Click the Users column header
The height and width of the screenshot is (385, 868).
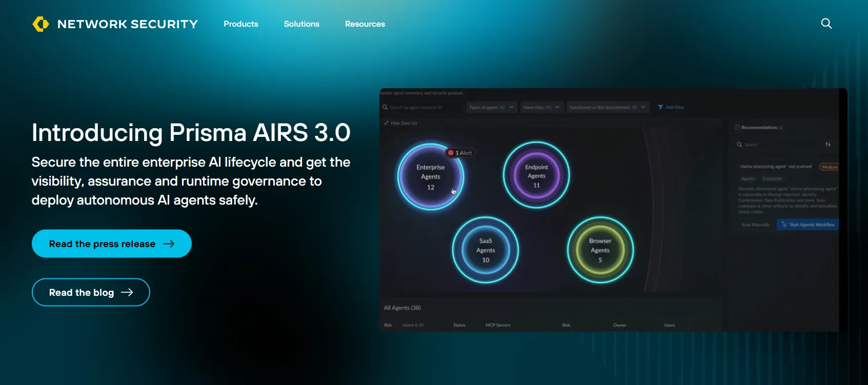[x=670, y=325]
